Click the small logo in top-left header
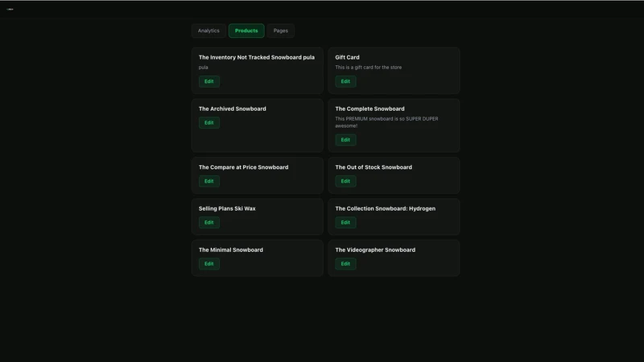The image size is (644, 362). tap(10, 9)
